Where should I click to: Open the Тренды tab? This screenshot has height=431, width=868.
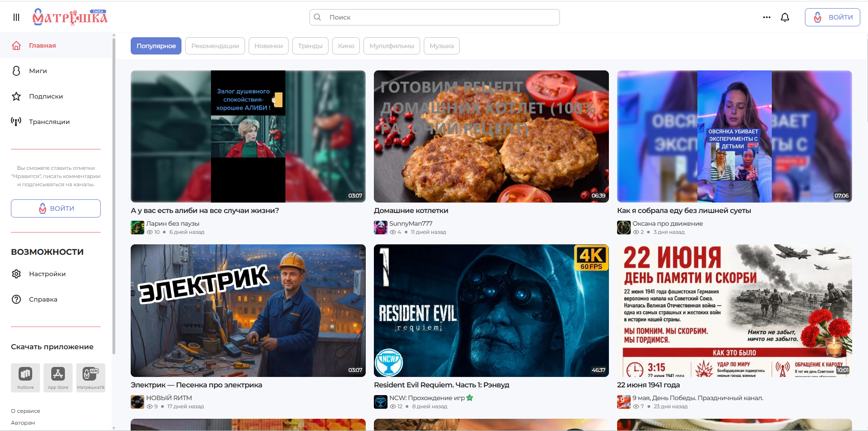[310, 46]
